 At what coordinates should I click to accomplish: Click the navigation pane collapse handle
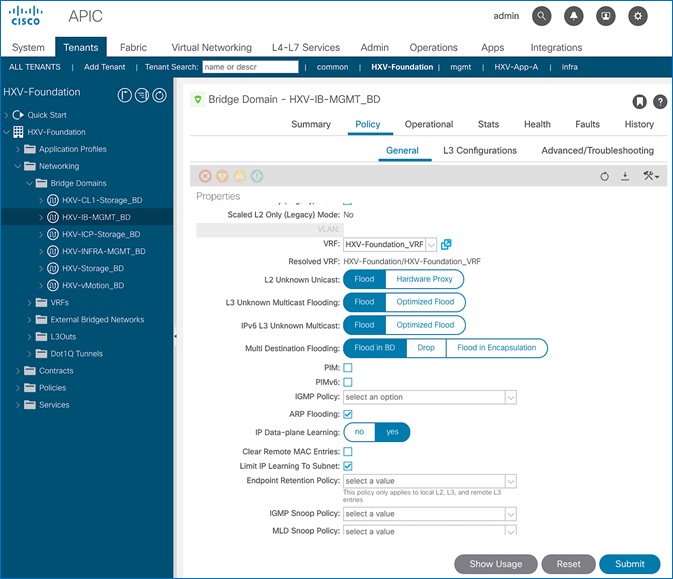pos(175,336)
